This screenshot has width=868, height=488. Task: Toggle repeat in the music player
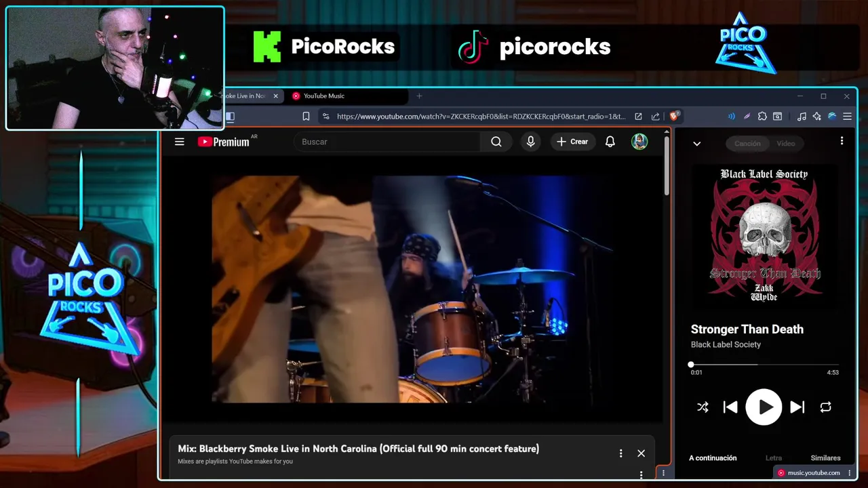coord(825,407)
